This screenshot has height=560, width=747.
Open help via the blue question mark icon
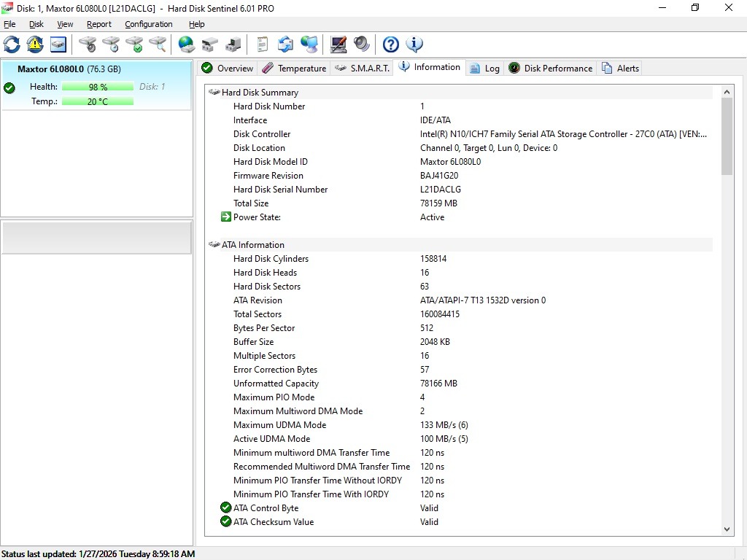(x=391, y=44)
